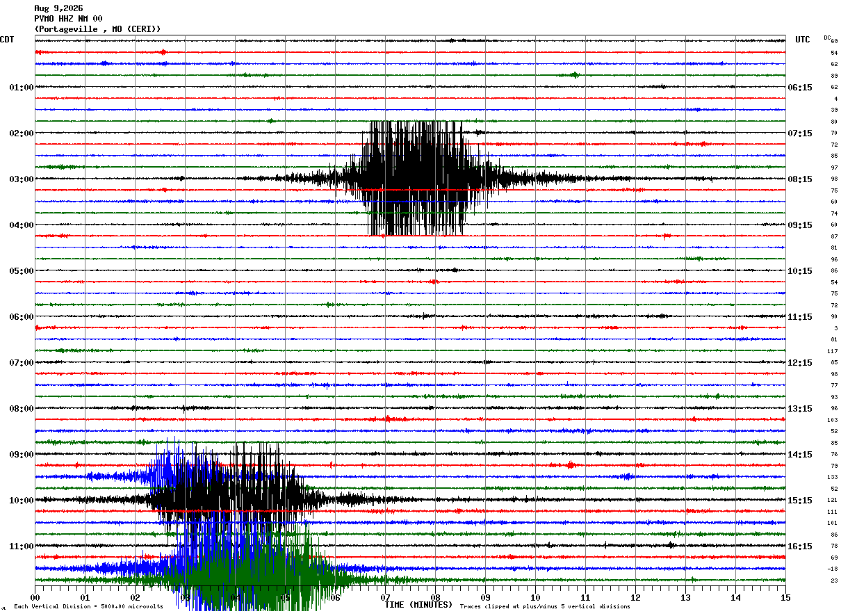This screenshot has height=616, width=841.
Task: Click the PVMO HHZ NM 00 station label
Action: 68,19
